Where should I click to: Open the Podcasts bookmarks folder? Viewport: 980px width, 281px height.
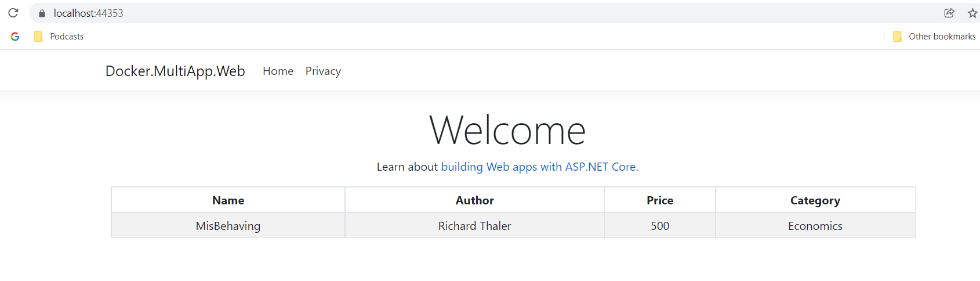[x=59, y=37]
